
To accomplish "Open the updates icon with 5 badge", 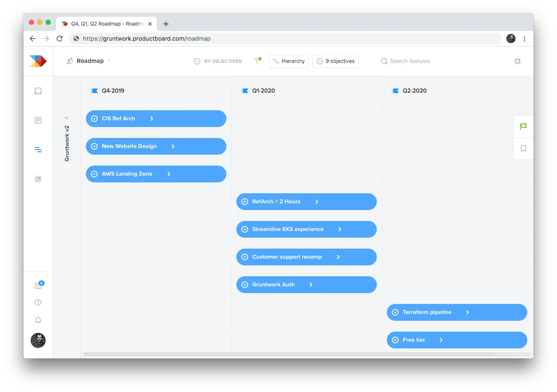I will pyautogui.click(x=39, y=285).
